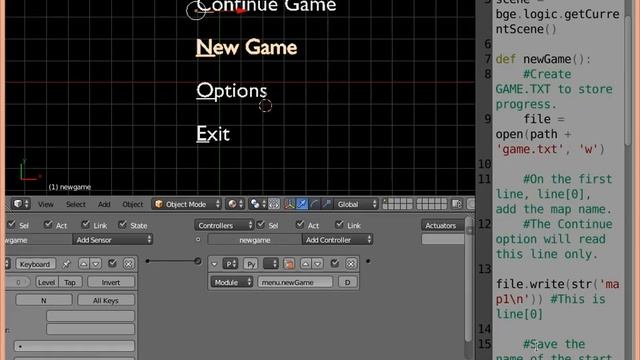Open the viewport shading sphere selector
640x360 pixels.
pyautogui.click(x=236, y=204)
